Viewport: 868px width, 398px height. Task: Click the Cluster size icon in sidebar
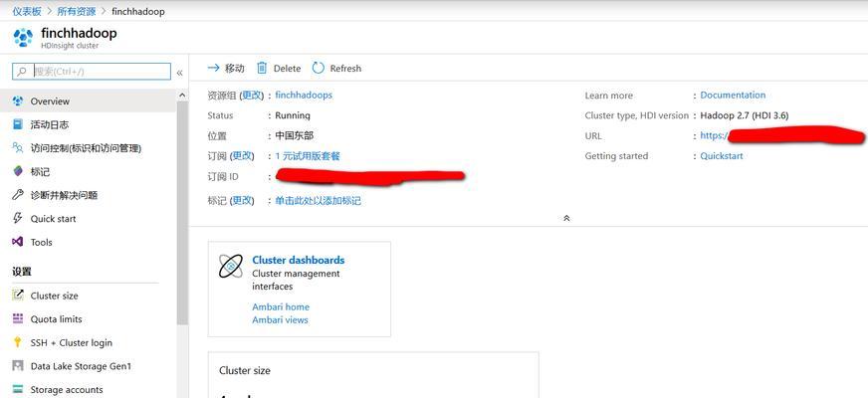[18, 296]
